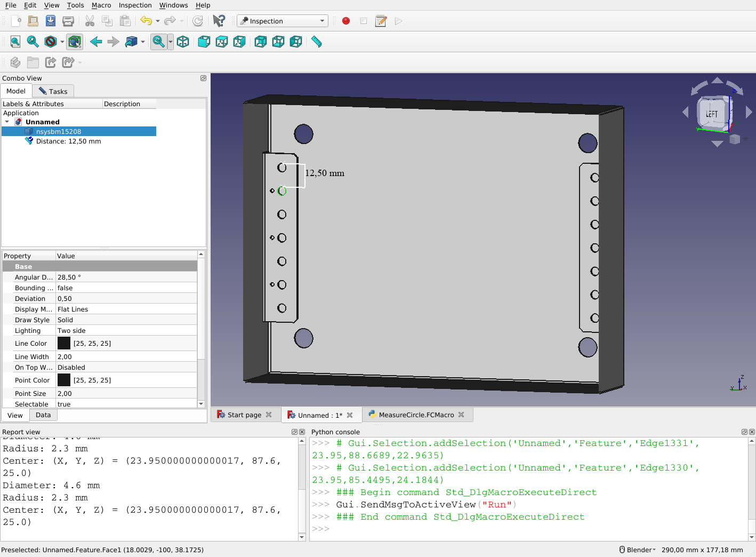Click the Refresh recompute icon
Screen dimensions: 756x557
[198, 21]
